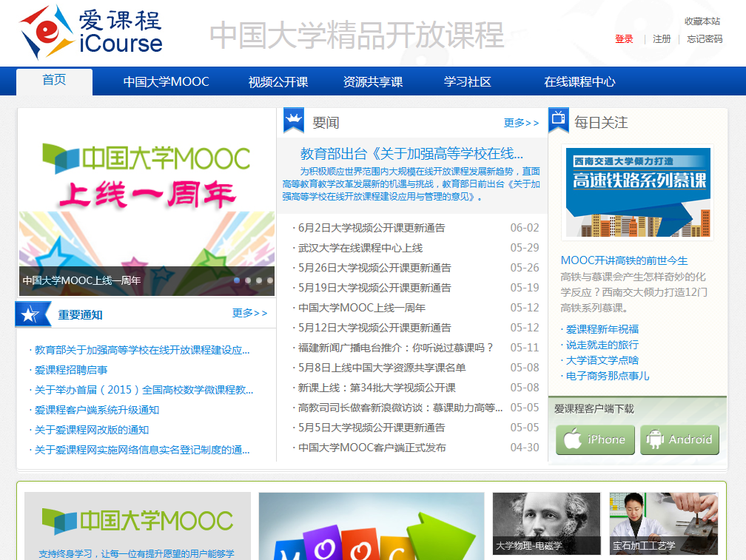Click the iCourse logo icon
Viewport: 746px width, 560px height.
click(47, 32)
